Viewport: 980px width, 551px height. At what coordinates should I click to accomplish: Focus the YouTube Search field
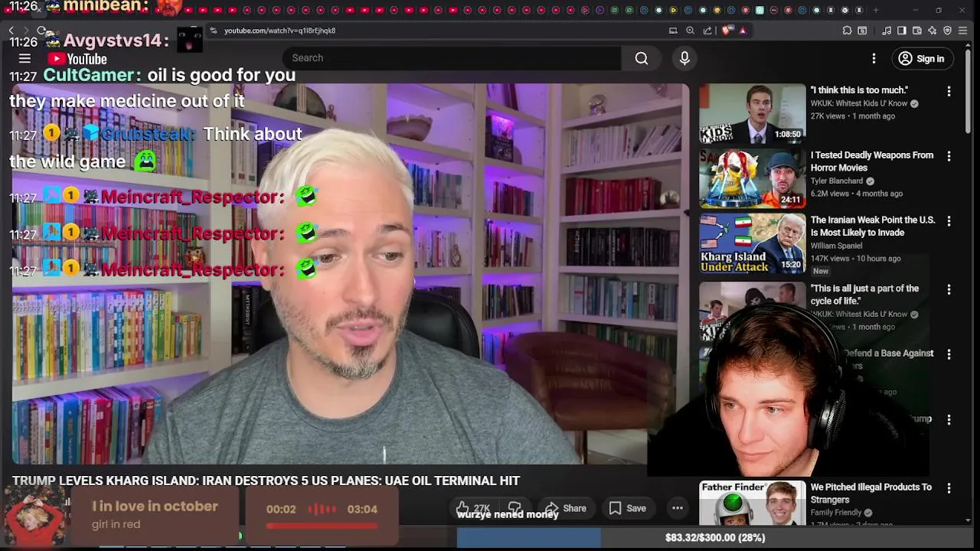(x=452, y=58)
